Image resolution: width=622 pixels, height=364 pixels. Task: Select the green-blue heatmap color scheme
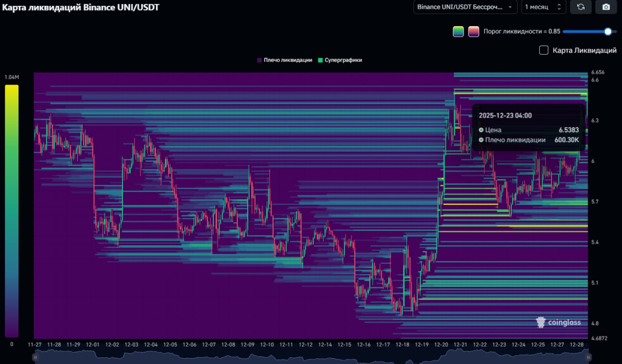pos(458,32)
